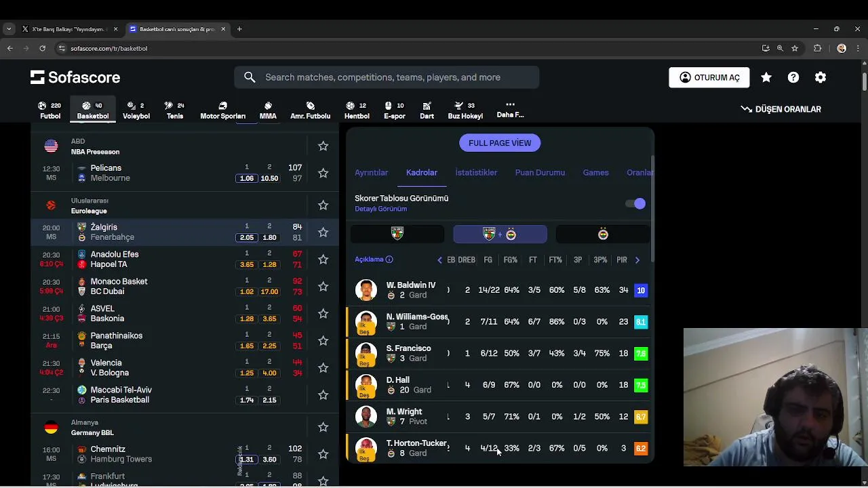
Task: Show both teams combined lineup
Action: [x=500, y=234]
